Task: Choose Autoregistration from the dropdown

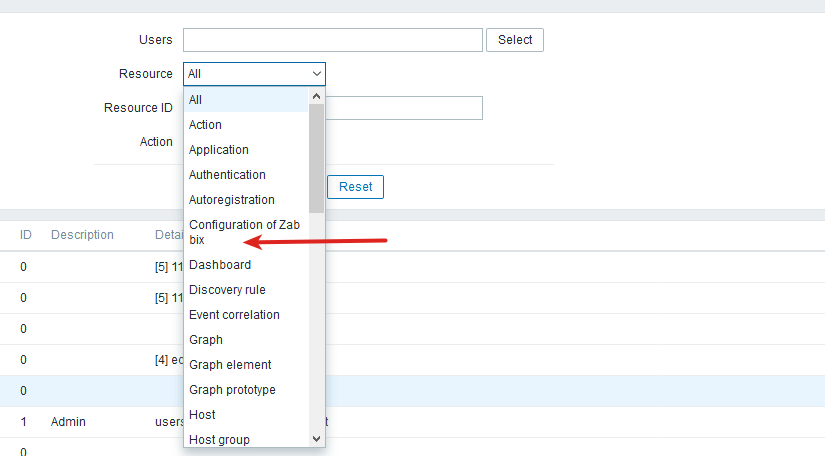Action: [x=246, y=200]
